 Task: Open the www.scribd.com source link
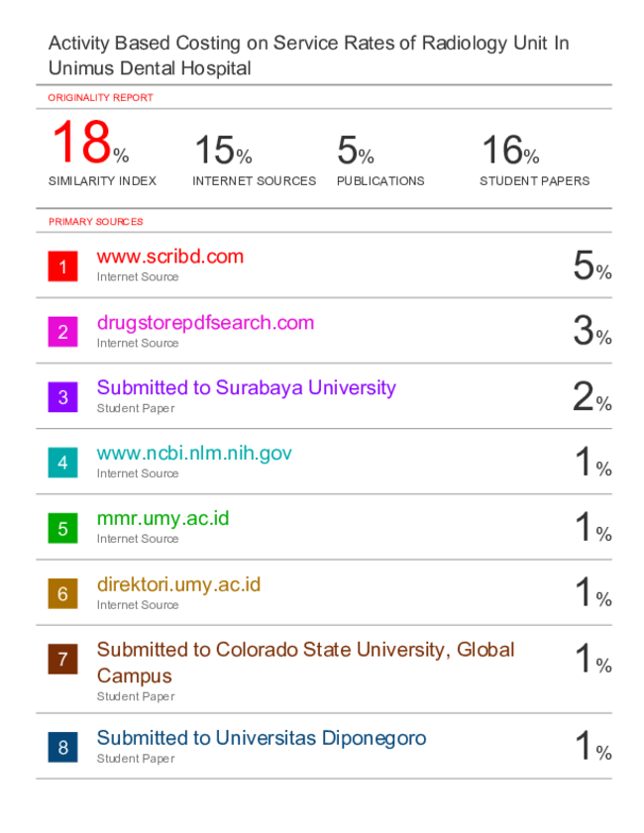tap(170, 257)
